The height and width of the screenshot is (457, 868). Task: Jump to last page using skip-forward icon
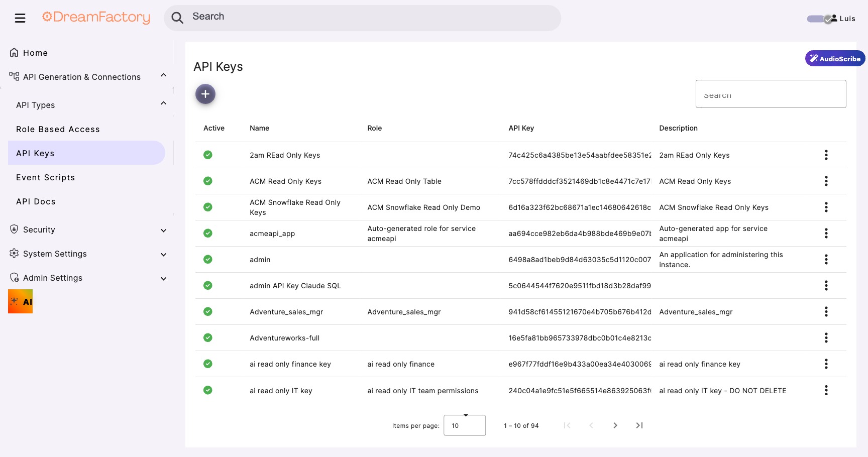point(639,425)
